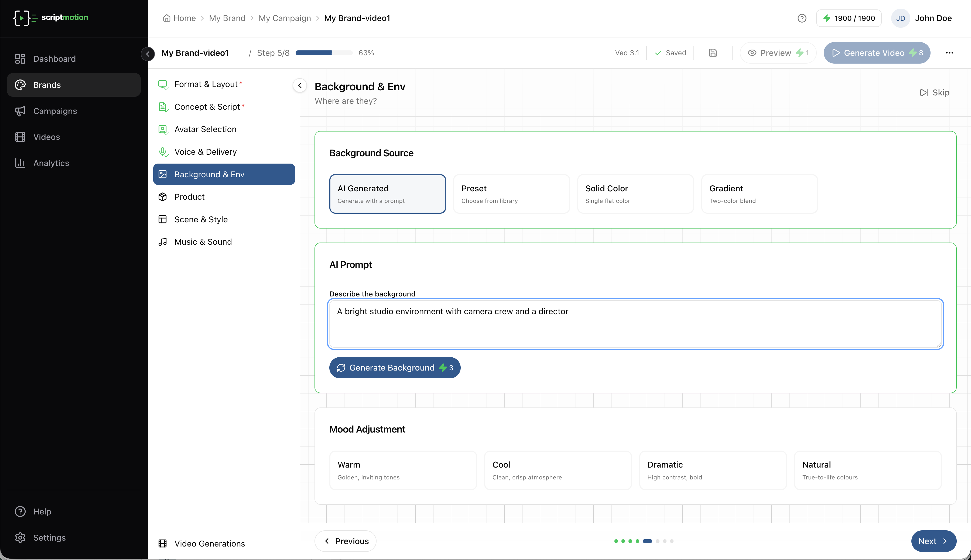Click the Home breadcrumb icon
Image resolution: width=971 pixels, height=560 pixels.
[167, 18]
